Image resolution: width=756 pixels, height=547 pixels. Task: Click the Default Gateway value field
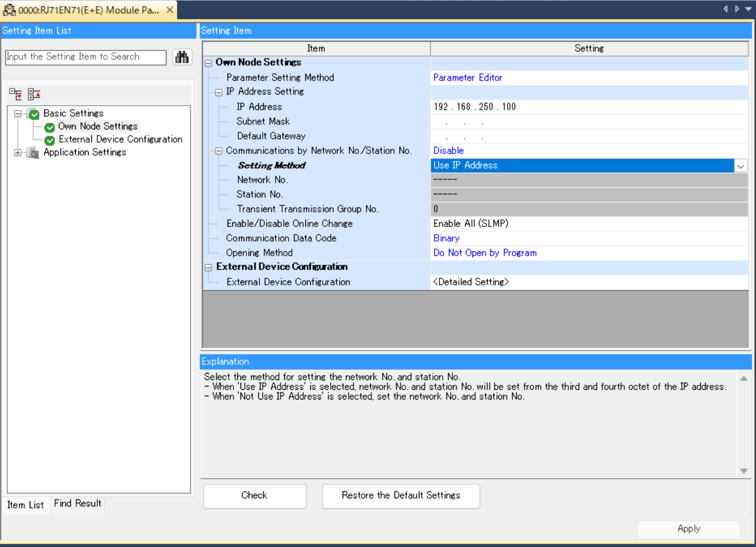(x=589, y=136)
